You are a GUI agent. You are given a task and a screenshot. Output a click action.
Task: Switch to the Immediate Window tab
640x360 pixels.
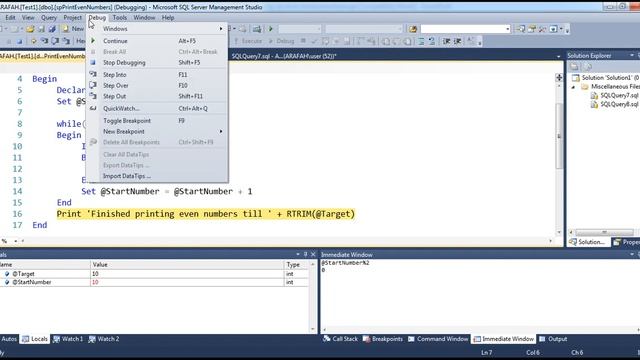[x=504, y=339]
